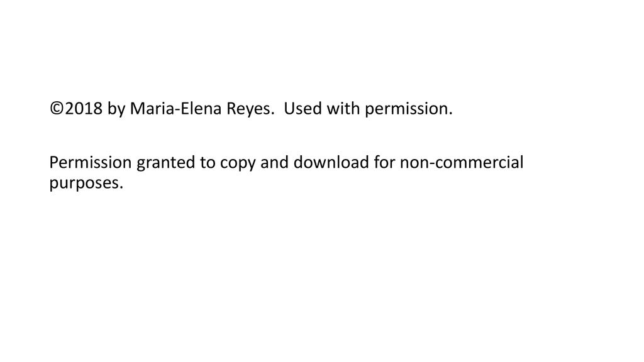Screen dimensions: 644x362
Task: Click the period after purposes
Action: click(121, 189)
